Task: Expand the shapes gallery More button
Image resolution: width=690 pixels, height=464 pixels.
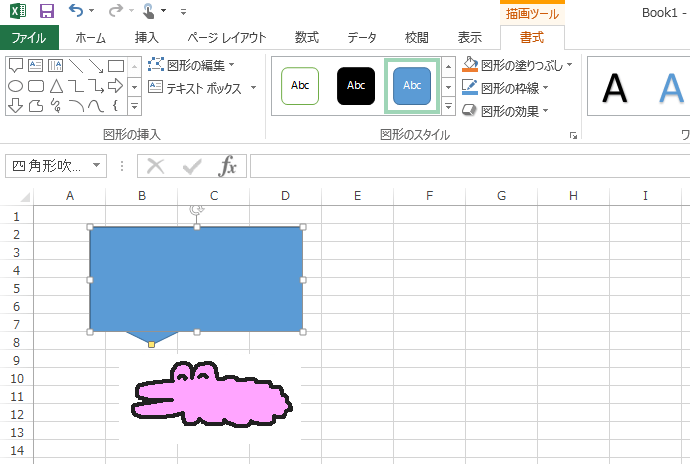Action: pos(135,106)
